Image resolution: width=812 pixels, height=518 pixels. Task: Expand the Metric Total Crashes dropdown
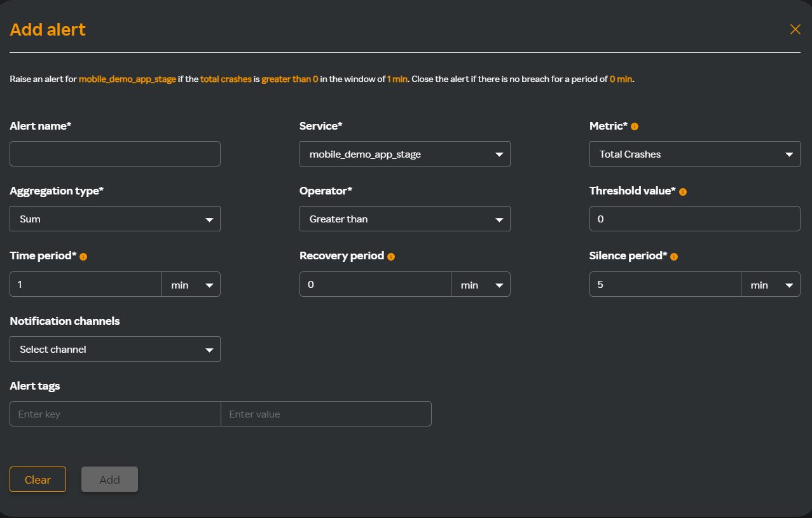click(x=694, y=154)
